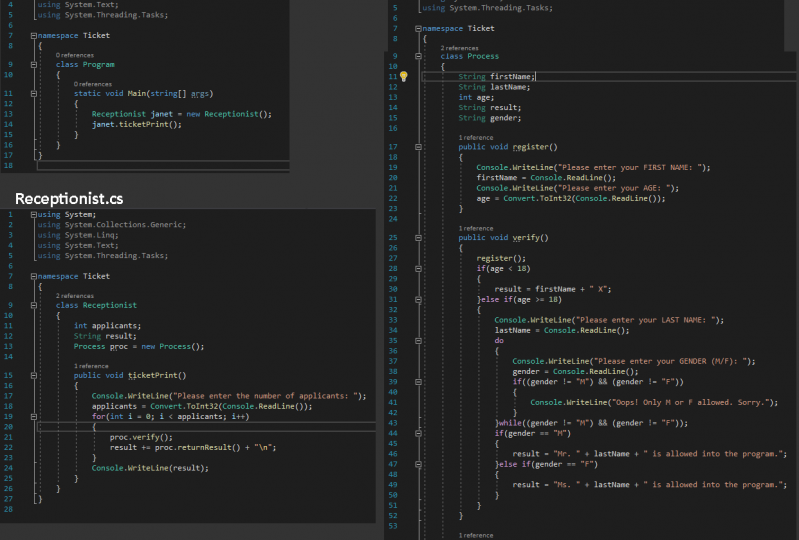
Task: Collapse the else if(gender == "F") block
Action: pos(418,465)
